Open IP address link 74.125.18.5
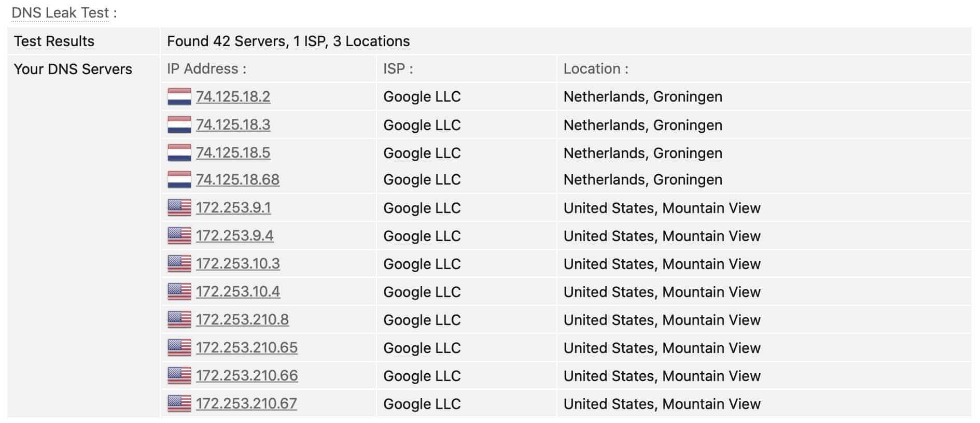The image size is (980, 423). (x=233, y=153)
